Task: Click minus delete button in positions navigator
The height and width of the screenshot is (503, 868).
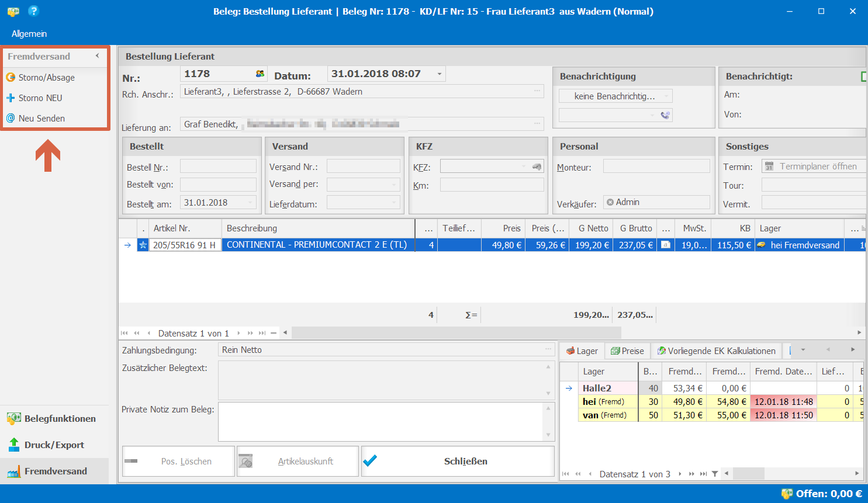Action: click(x=274, y=333)
